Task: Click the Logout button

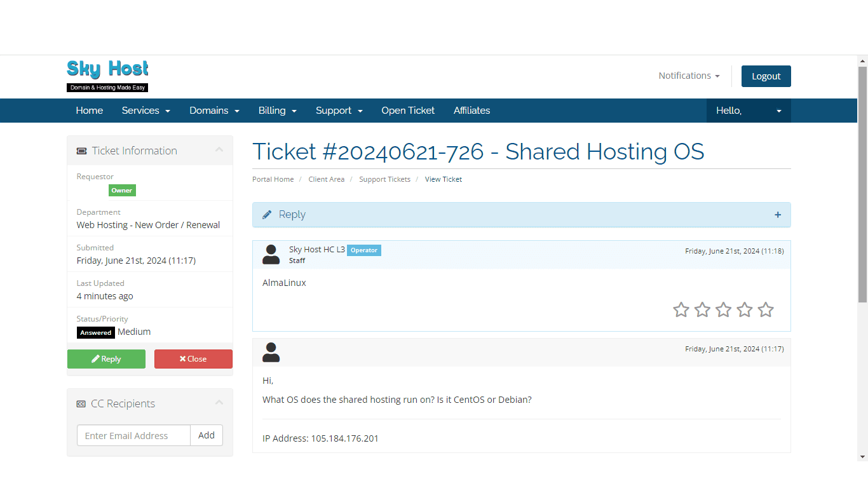Action: (766, 76)
